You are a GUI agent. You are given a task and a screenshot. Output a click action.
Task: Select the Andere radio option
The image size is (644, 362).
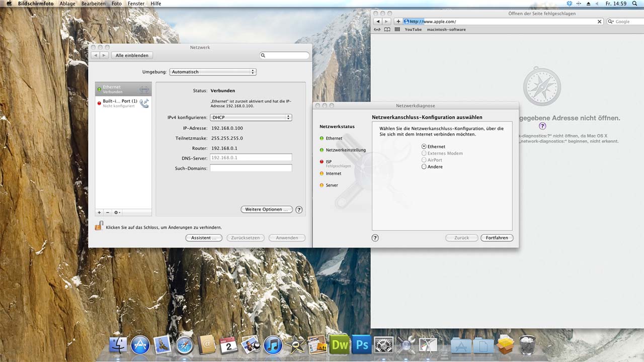tap(424, 166)
